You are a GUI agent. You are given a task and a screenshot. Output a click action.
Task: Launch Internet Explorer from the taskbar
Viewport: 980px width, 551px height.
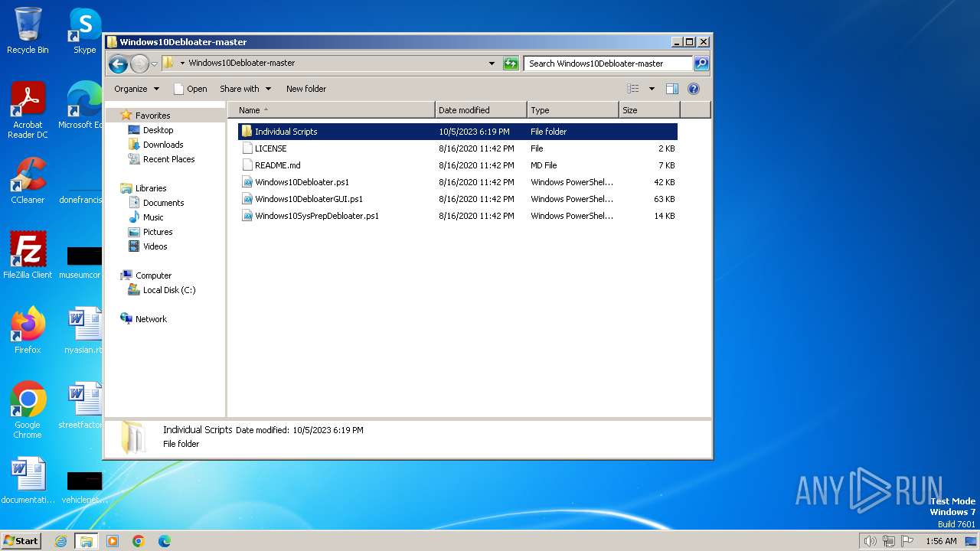[61, 541]
